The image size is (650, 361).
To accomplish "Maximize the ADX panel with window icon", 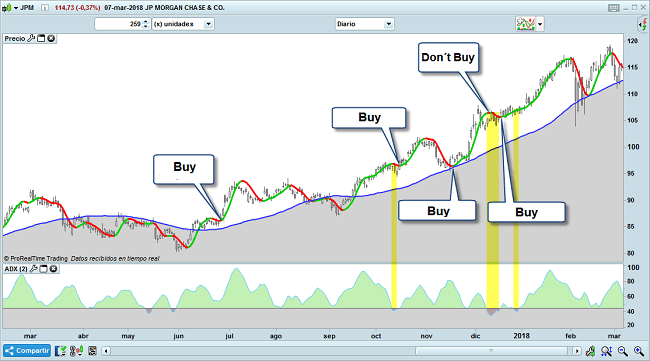I will click(44, 269).
